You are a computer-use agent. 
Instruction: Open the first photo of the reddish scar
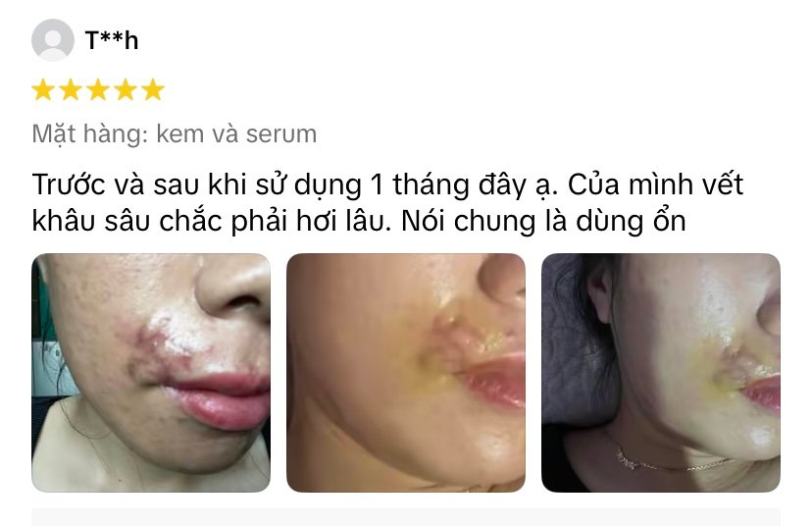151,373
